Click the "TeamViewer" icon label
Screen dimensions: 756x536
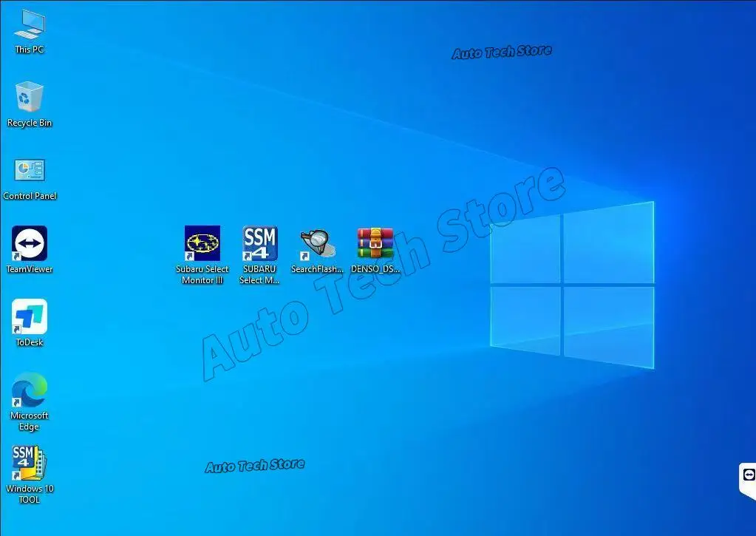click(30, 269)
